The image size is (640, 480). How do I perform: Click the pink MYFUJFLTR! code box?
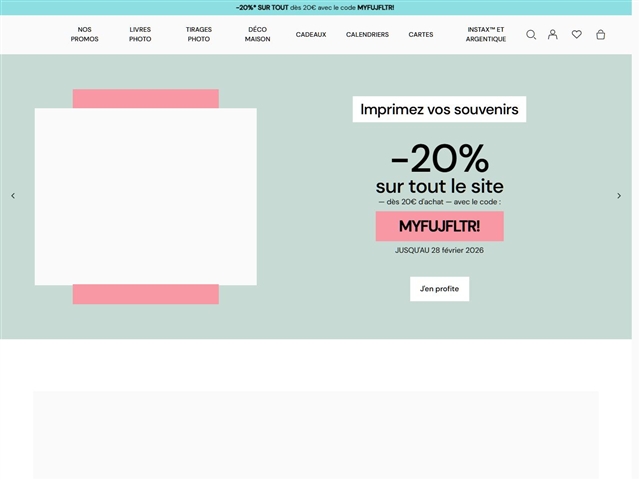coord(439,226)
